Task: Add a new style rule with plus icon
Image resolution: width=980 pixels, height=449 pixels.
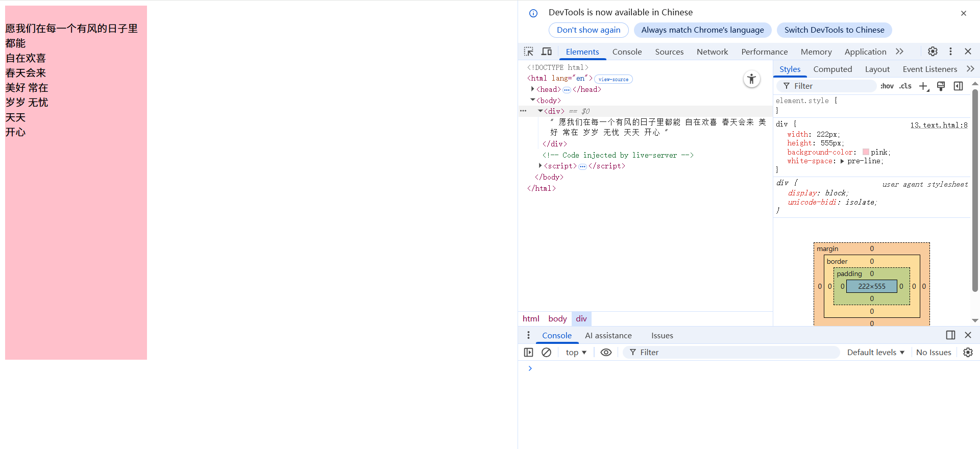Action: (x=924, y=86)
